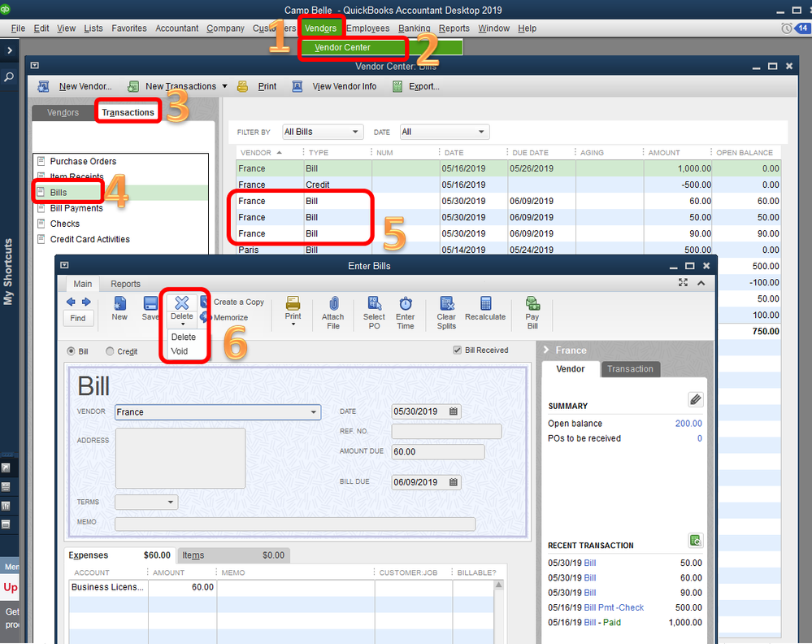
Task: Open the FILTER BY All Bills dropdown
Action: point(323,132)
